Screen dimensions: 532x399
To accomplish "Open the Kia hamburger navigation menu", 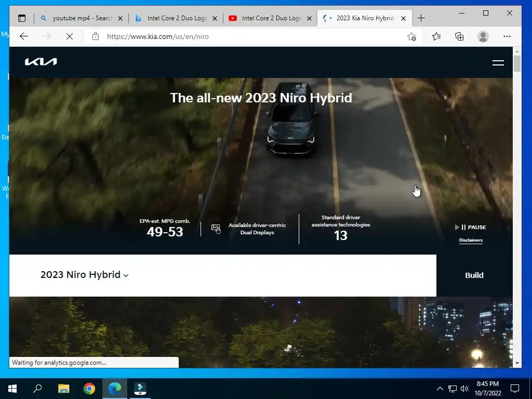I will [498, 63].
